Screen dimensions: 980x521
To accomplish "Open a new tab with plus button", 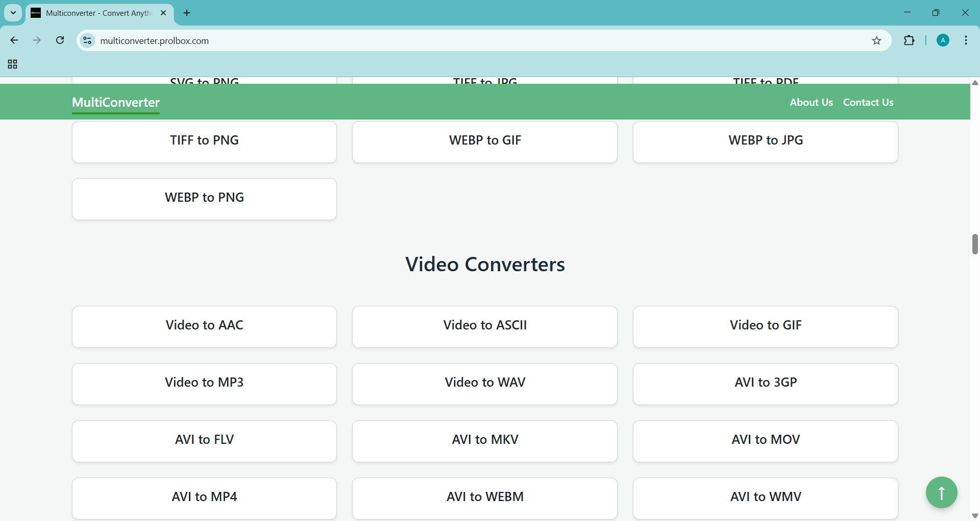I will (187, 13).
